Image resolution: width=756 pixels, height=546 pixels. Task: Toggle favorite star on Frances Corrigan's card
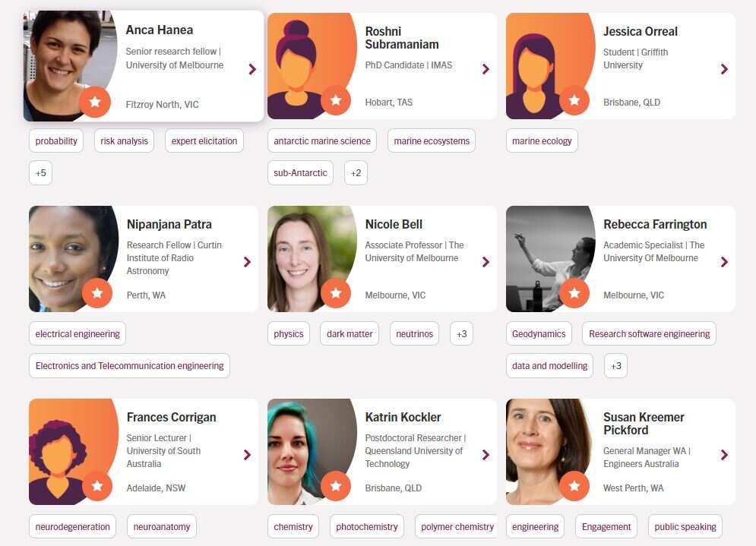[97, 486]
